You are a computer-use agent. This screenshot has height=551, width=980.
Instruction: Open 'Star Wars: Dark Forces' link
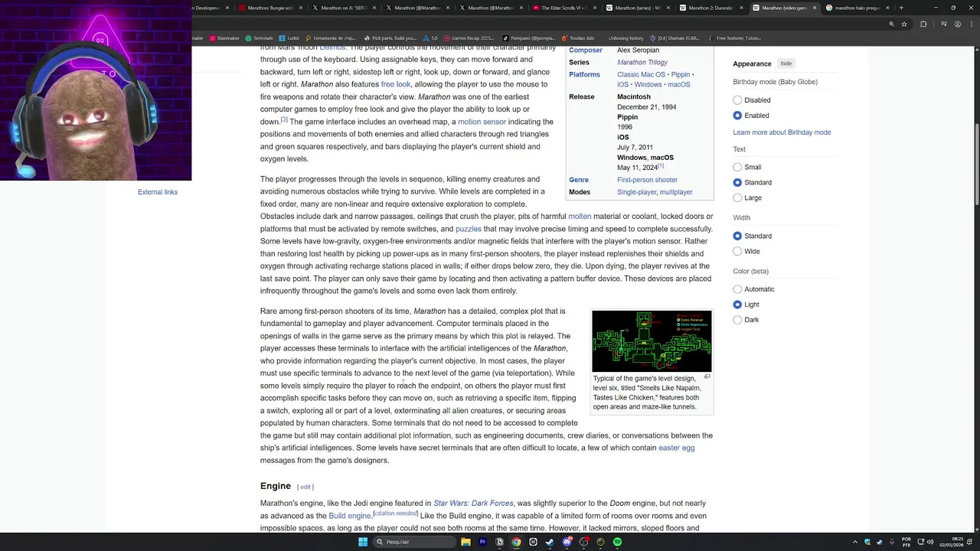473,504
